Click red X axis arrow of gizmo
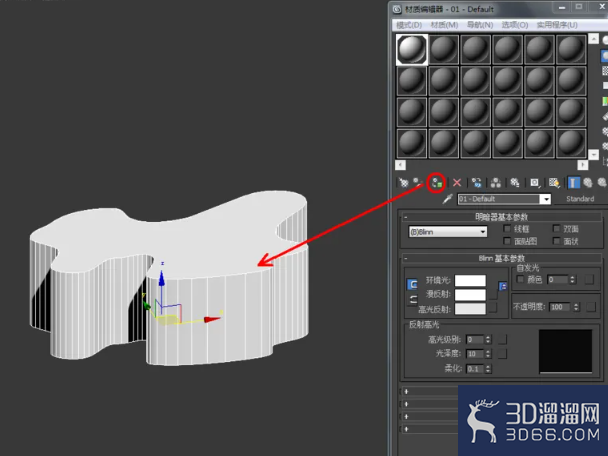 click(x=212, y=320)
